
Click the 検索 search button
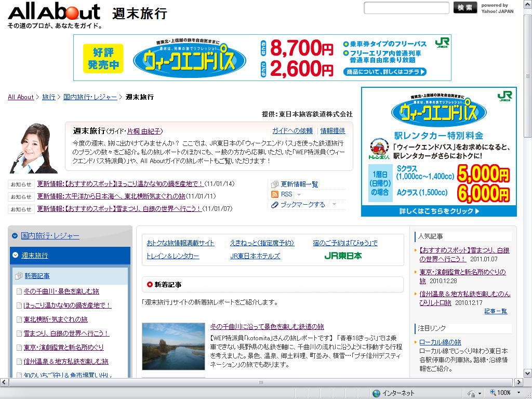coord(465,7)
